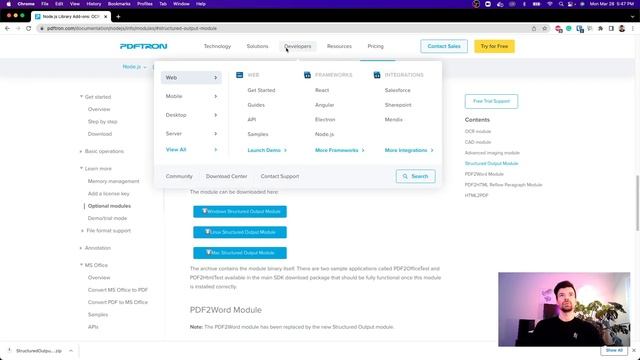640x360 pixels.
Task: Open the Solutions nav menu
Action: pyautogui.click(x=257, y=46)
